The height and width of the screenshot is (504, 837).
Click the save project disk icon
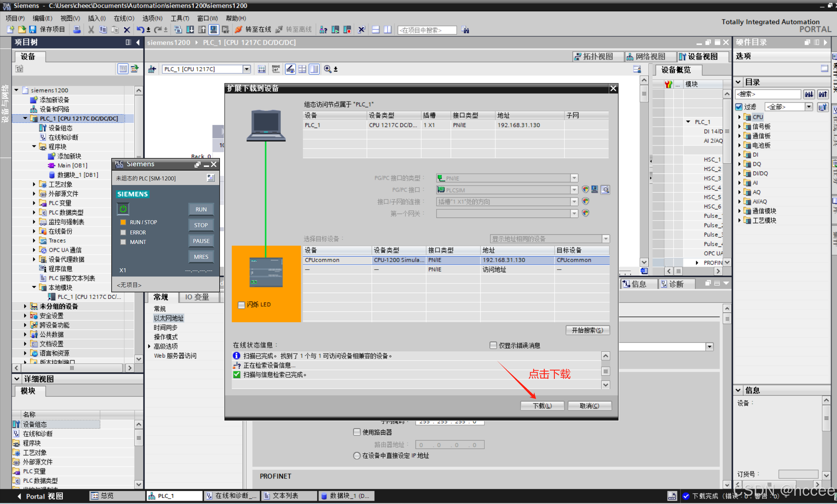tap(33, 30)
